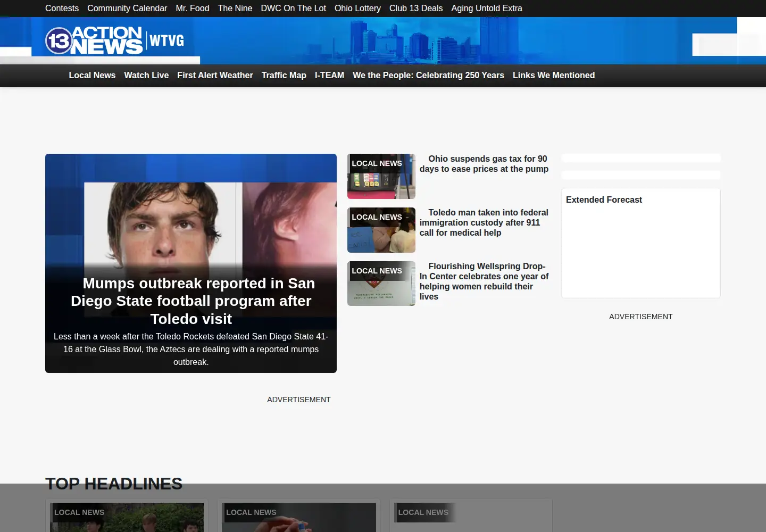The height and width of the screenshot is (532, 766).
Task: Open the I-TEAM section
Action: (x=329, y=76)
